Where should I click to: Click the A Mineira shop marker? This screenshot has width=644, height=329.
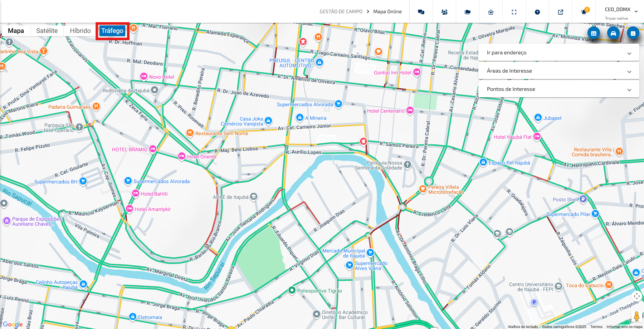pos(300,118)
